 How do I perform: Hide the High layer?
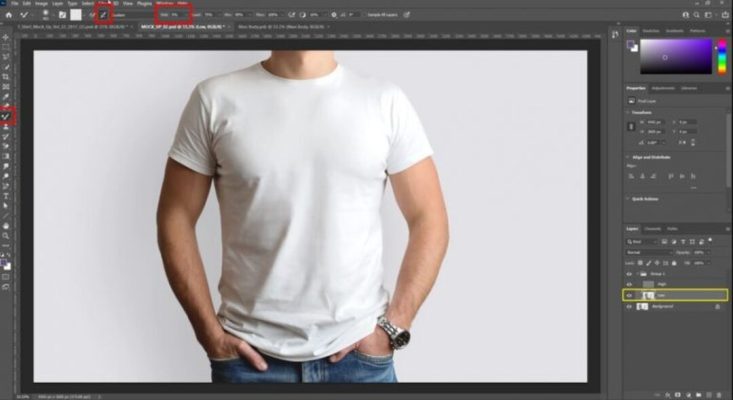click(629, 284)
